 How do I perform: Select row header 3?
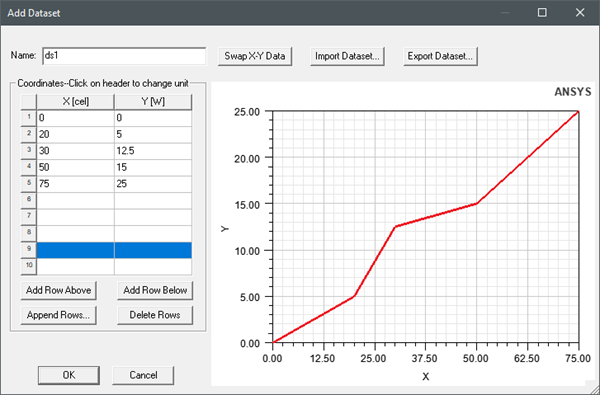(29, 151)
